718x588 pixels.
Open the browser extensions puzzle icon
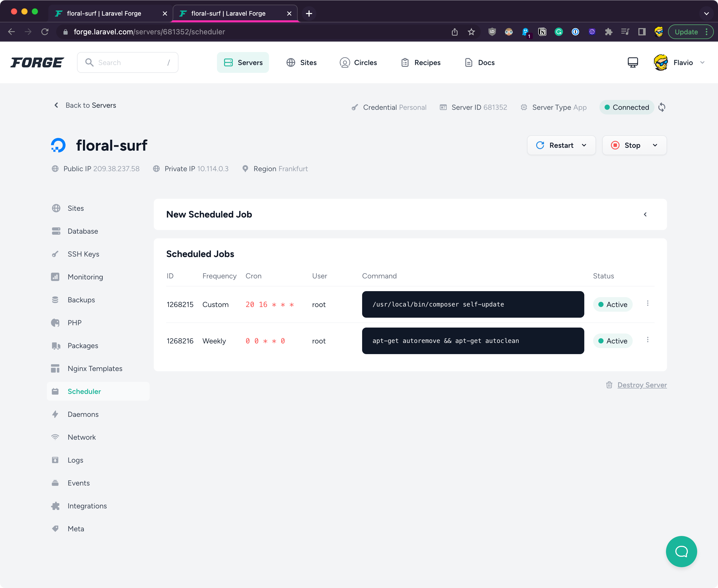click(x=608, y=32)
